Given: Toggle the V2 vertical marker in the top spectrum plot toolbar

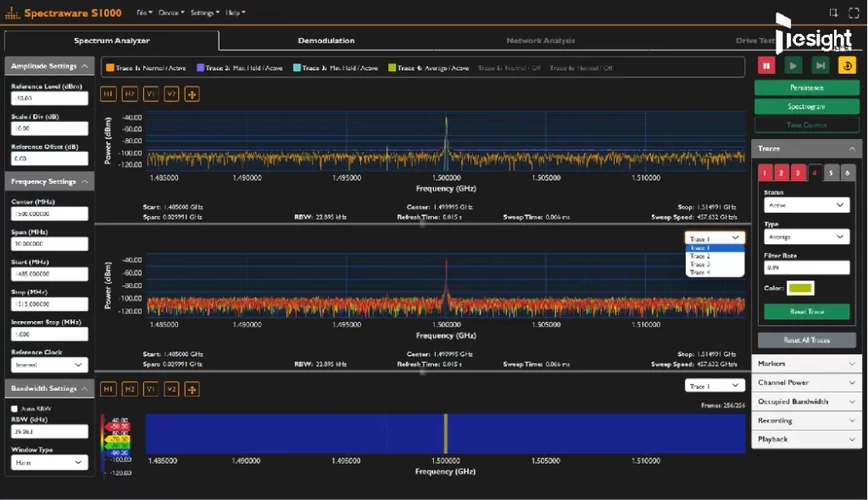Looking at the screenshot, I should coord(171,94).
